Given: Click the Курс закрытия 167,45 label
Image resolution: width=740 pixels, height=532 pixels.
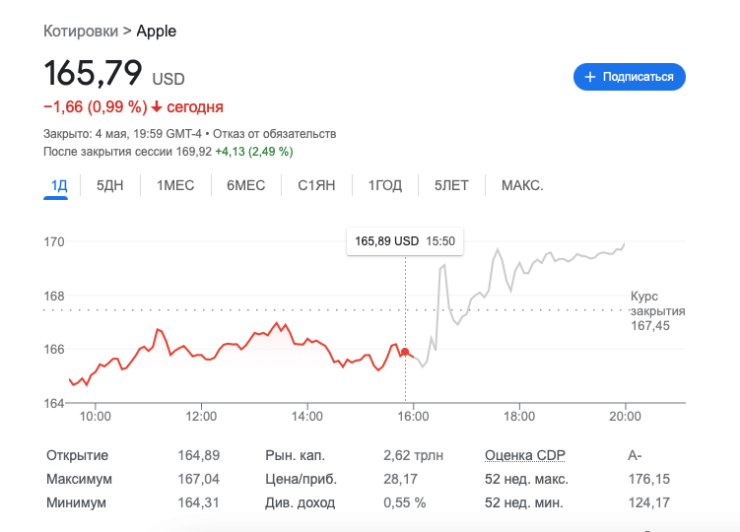Looking at the screenshot, I should pyautogui.click(x=657, y=311).
